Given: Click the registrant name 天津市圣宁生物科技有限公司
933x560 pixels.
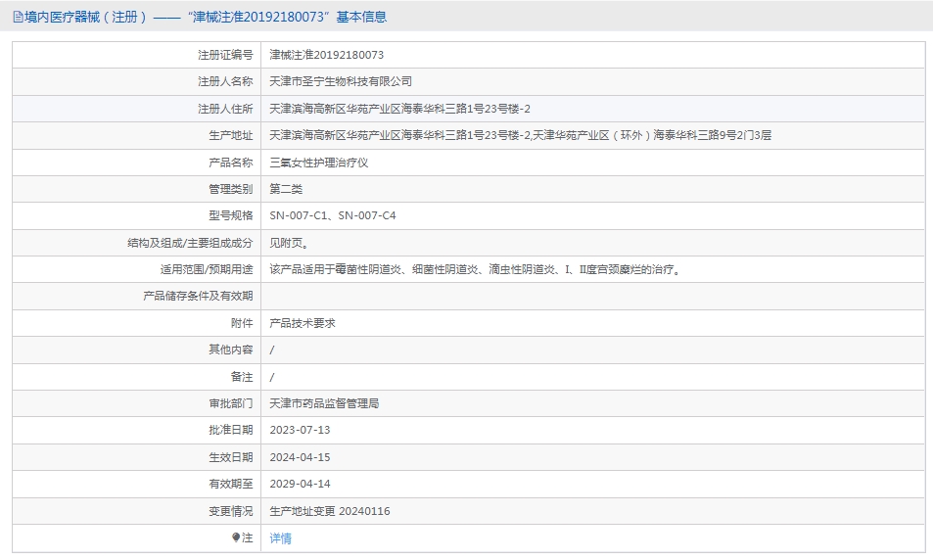Looking at the screenshot, I should point(341,81).
